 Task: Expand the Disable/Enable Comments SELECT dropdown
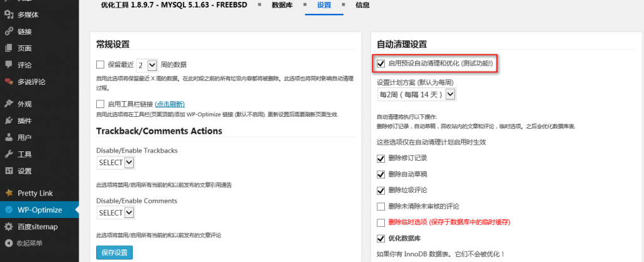click(116, 213)
